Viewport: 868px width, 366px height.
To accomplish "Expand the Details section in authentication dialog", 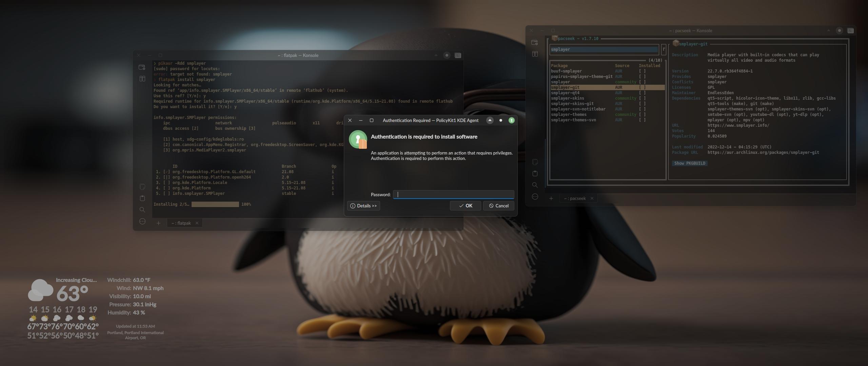I will click(x=363, y=206).
